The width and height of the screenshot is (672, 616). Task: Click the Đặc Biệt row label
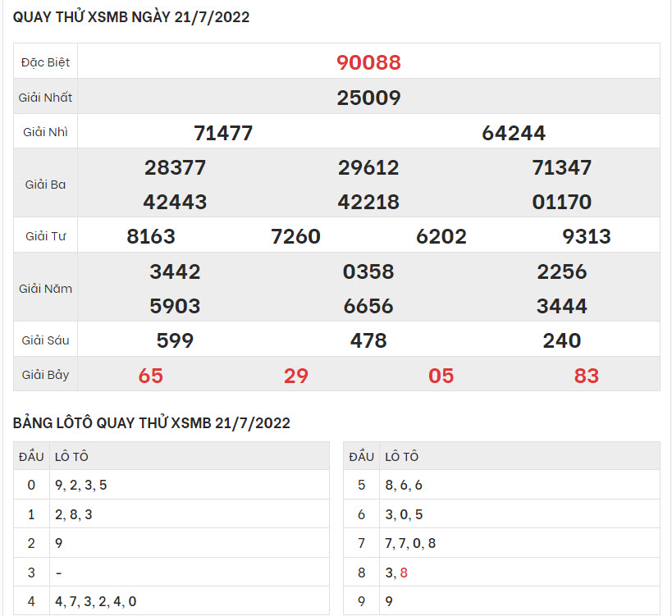click(46, 62)
